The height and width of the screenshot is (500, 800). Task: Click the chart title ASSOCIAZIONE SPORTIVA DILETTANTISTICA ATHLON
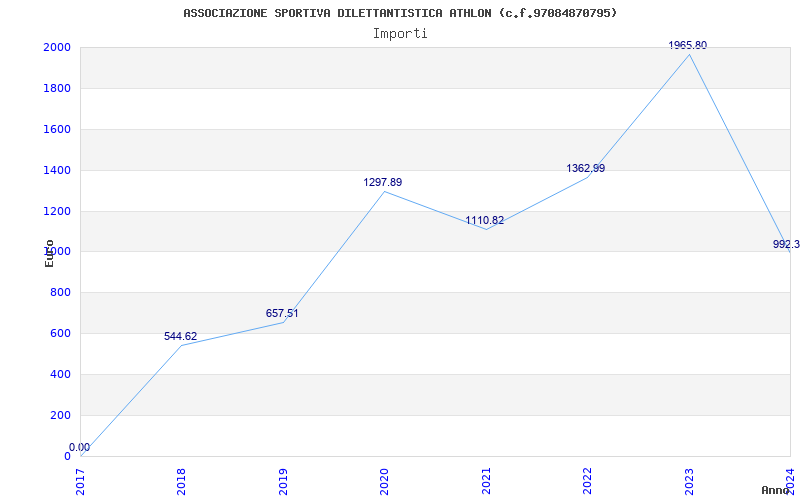pyautogui.click(x=400, y=13)
